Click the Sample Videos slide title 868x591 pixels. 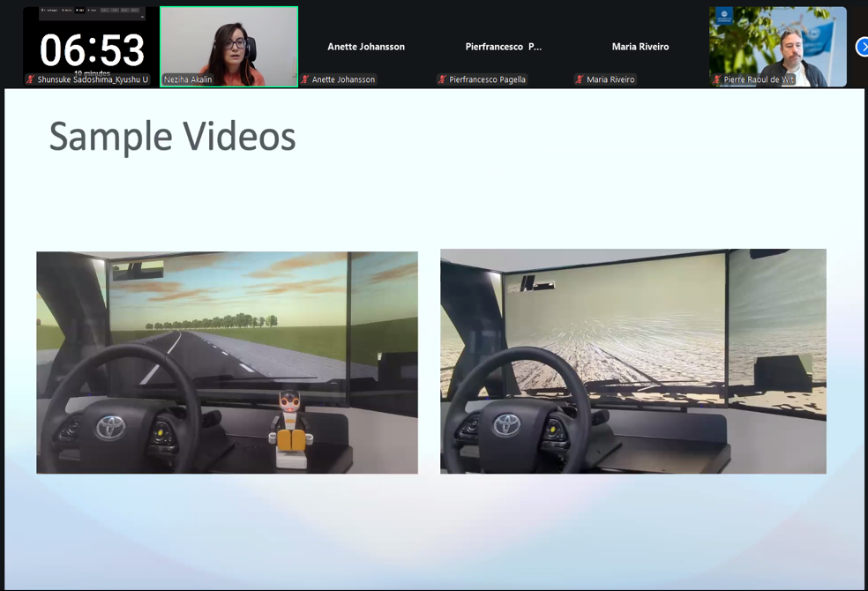[x=172, y=137]
